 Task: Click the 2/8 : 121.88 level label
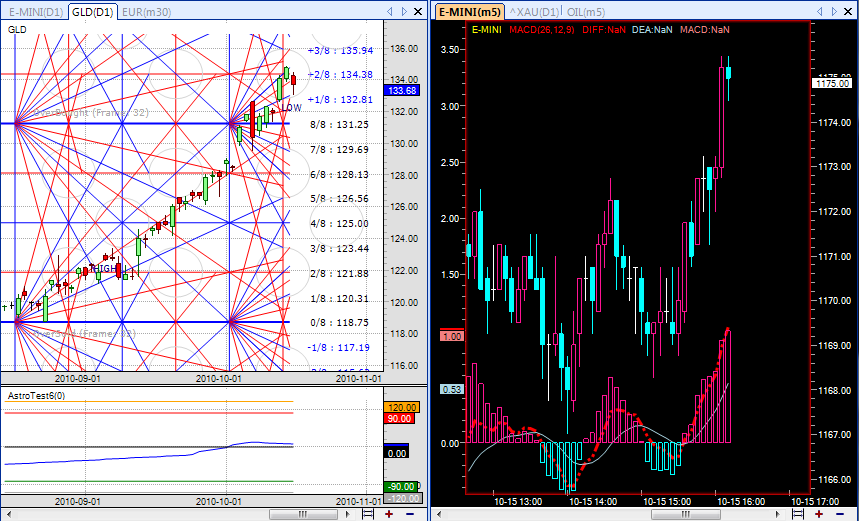click(340, 274)
